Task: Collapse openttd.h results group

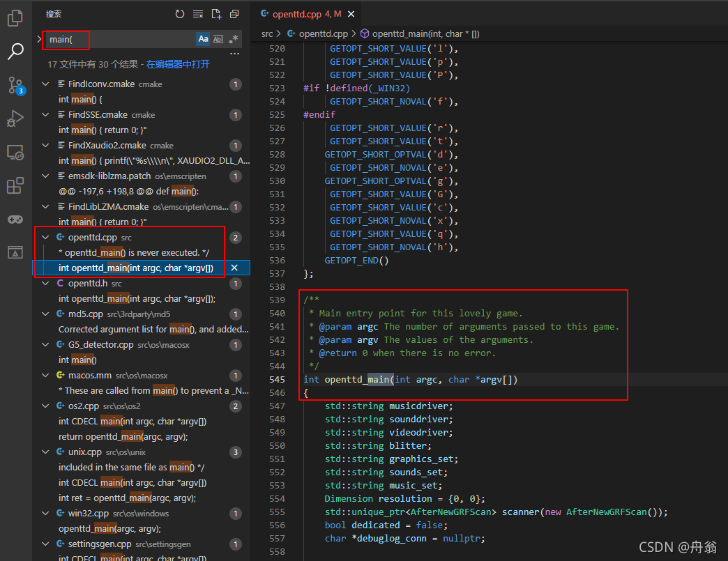Action: [x=45, y=283]
